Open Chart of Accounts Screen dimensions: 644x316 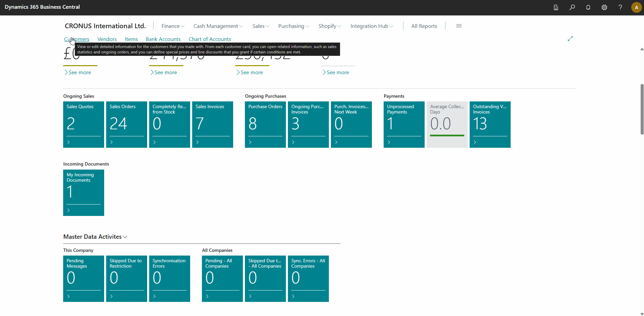click(x=210, y=39)
